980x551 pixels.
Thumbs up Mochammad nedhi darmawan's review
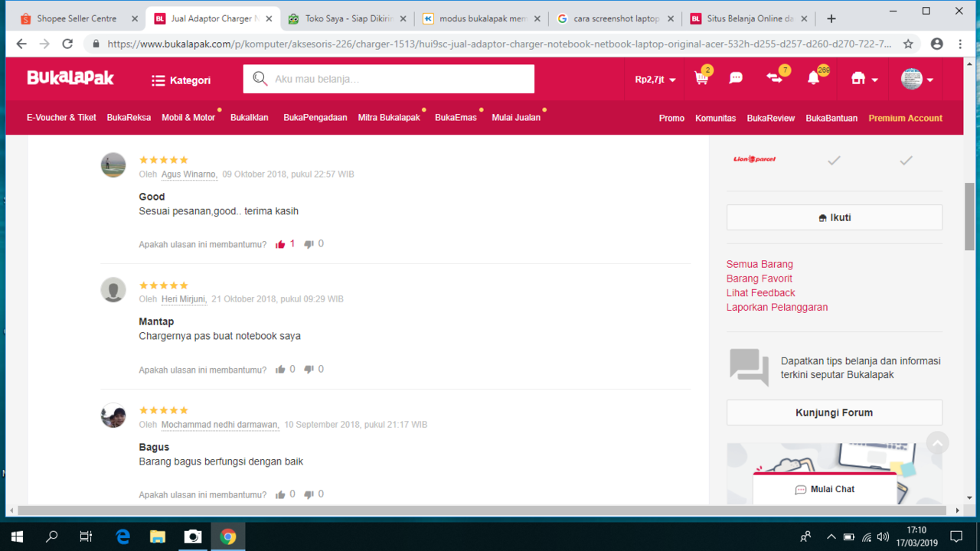click(x=280, y=494)
